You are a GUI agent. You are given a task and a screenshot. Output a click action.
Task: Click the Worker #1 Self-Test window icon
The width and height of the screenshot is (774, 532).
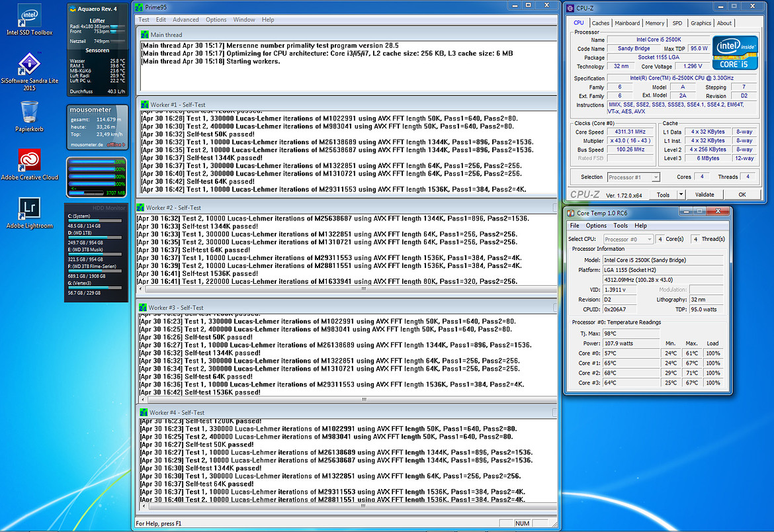pos(145,105)
